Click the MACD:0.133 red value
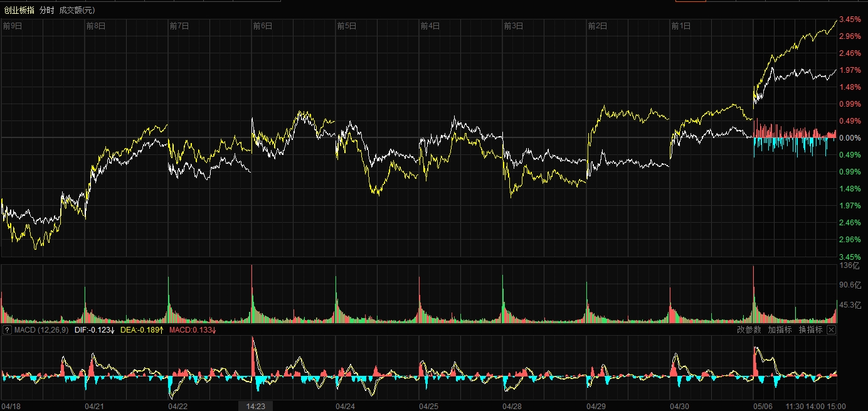Viewport: 868px width, 411px height. 193,329
